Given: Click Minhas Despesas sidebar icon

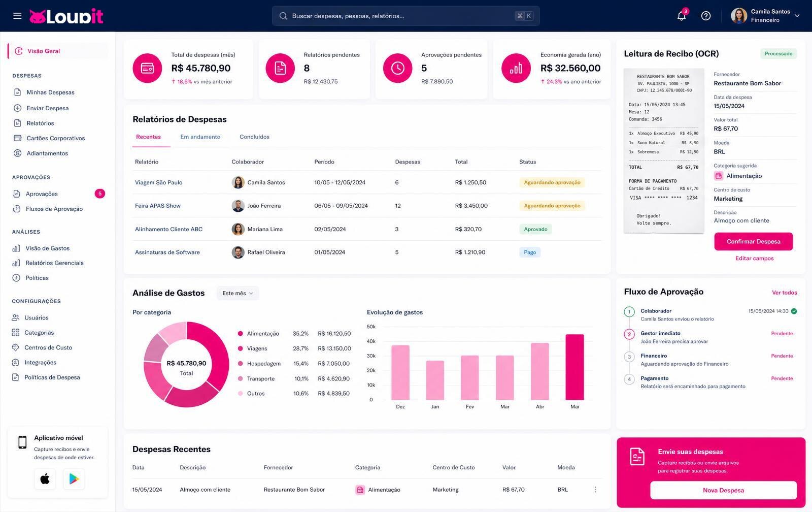Looking at the screenshot, I should click(17, 92).
